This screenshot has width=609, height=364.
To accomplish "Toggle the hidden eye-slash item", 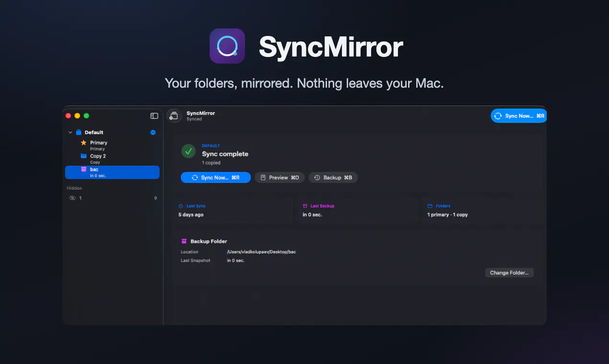I will click(72, 198).
